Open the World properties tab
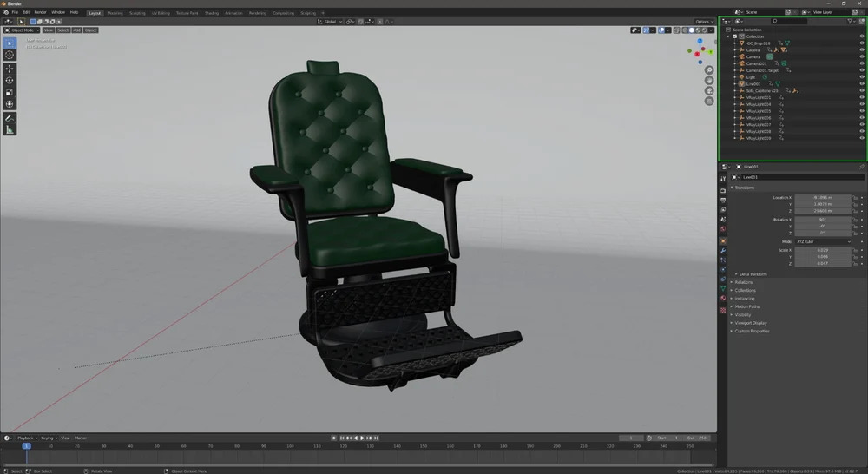This screenshot has height=474, width=868. tap(723, 228)
